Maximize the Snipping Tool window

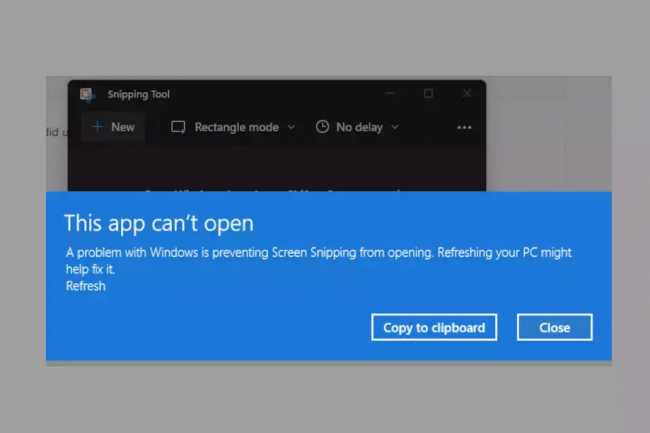pyautogui.click(x=428, y=94)
